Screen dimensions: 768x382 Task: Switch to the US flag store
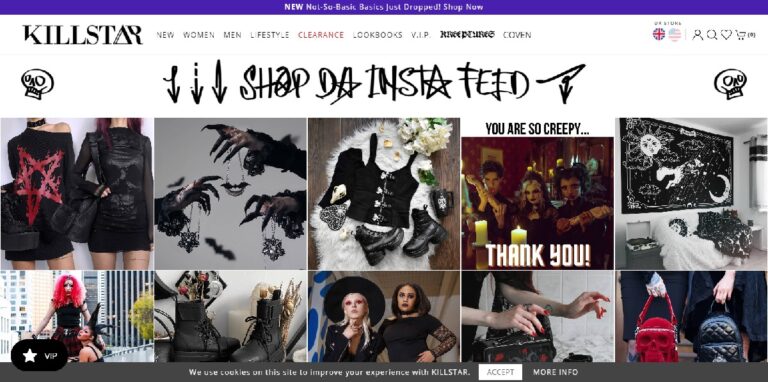point(674,34)
